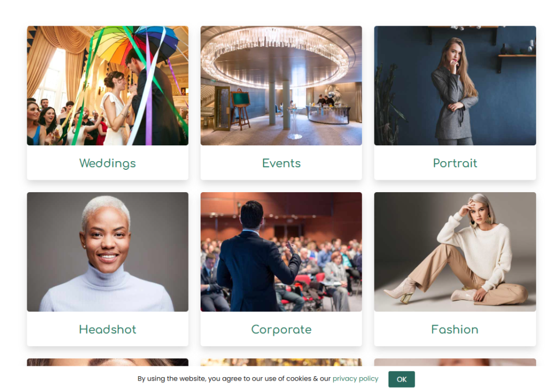This screenshot has width=558, height=392.
Task: Click the partially visible bottom-right category image
Action: [x=455, y=362]
